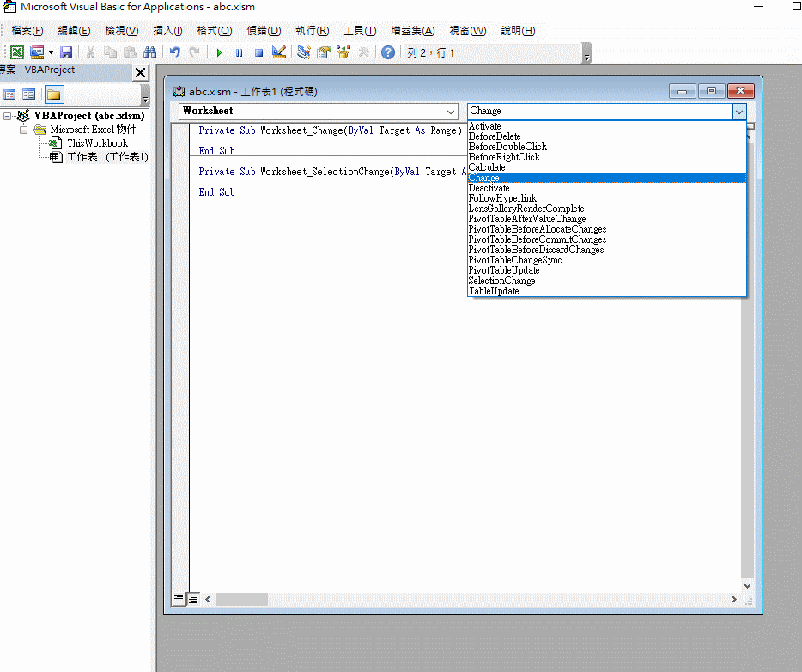This screenshot has width=802, height=672.
Task: Open the 檢視(V) menu
Action: click(122, 31)
